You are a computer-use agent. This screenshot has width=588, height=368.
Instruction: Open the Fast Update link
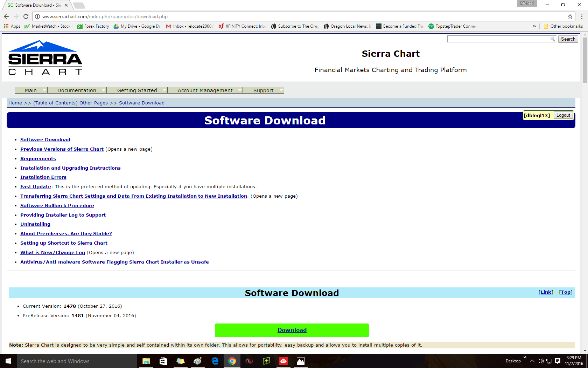[36, 187]
